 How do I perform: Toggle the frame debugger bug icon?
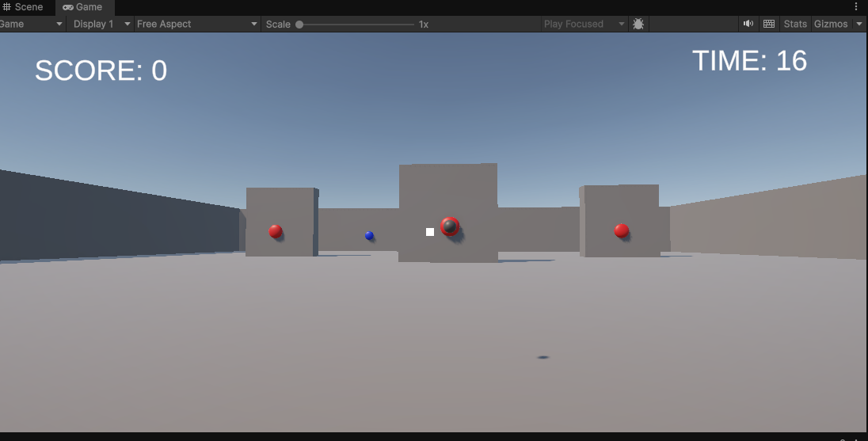pos(638,24)
